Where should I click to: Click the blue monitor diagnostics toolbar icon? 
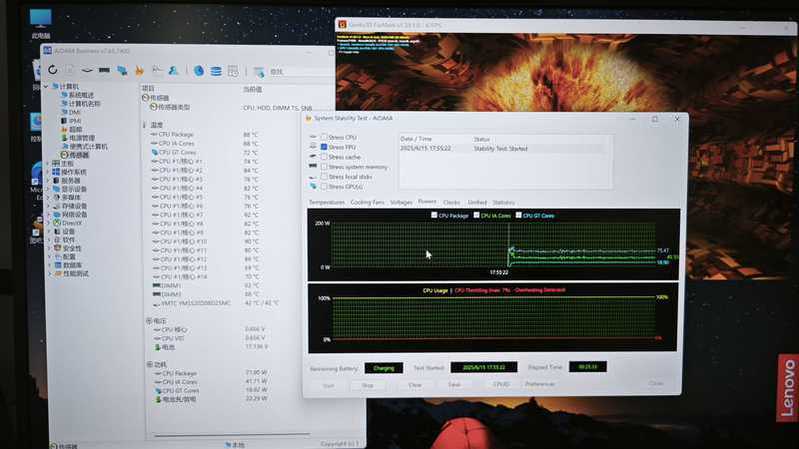(x=122, y=71)
